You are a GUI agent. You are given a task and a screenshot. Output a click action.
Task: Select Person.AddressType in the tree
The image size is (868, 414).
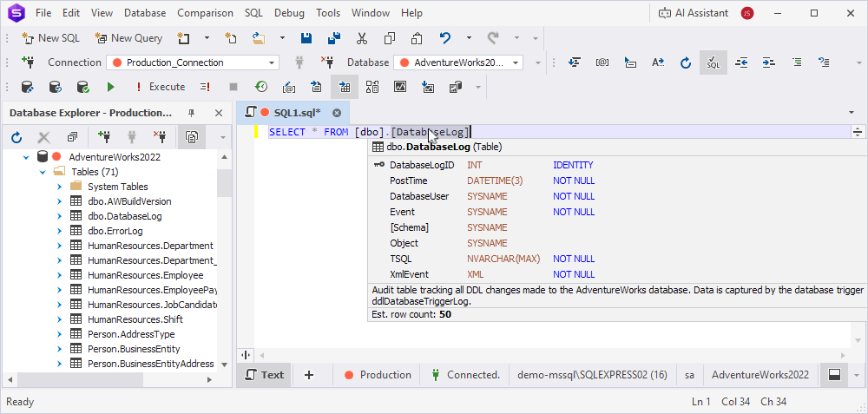[131, 334]
